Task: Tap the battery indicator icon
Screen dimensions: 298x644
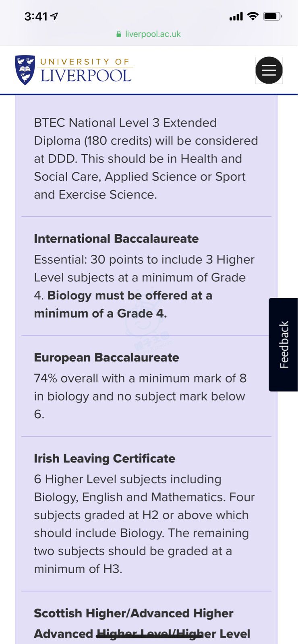Action: (x=273, y=16)
